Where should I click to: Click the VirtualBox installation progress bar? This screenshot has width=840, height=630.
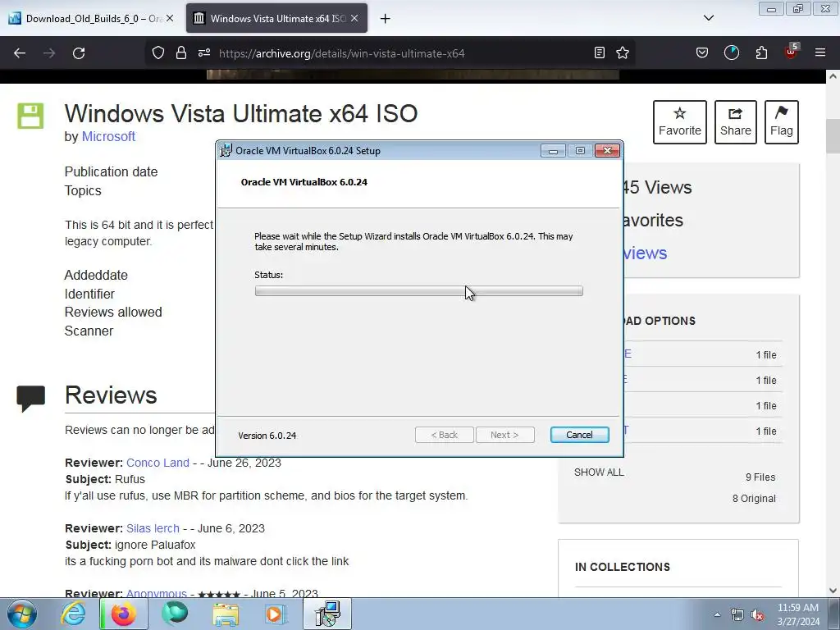pos(419,291)
